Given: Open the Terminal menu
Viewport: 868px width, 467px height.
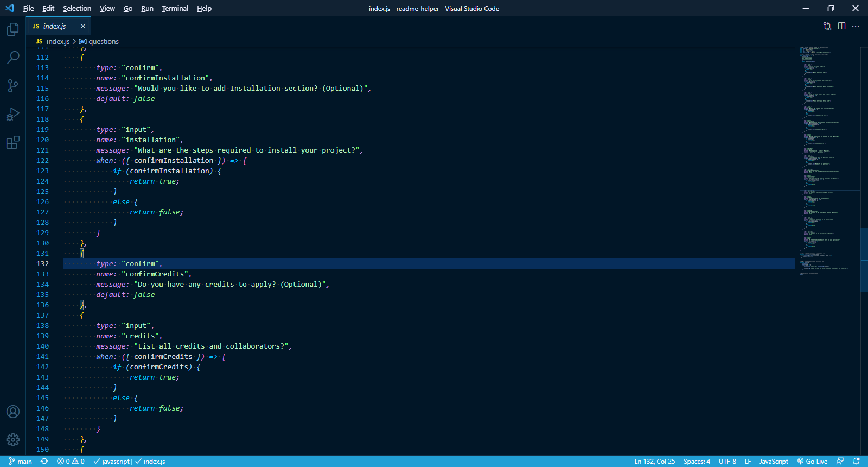Looking at the screenshot, I should [x=175, y=8].
